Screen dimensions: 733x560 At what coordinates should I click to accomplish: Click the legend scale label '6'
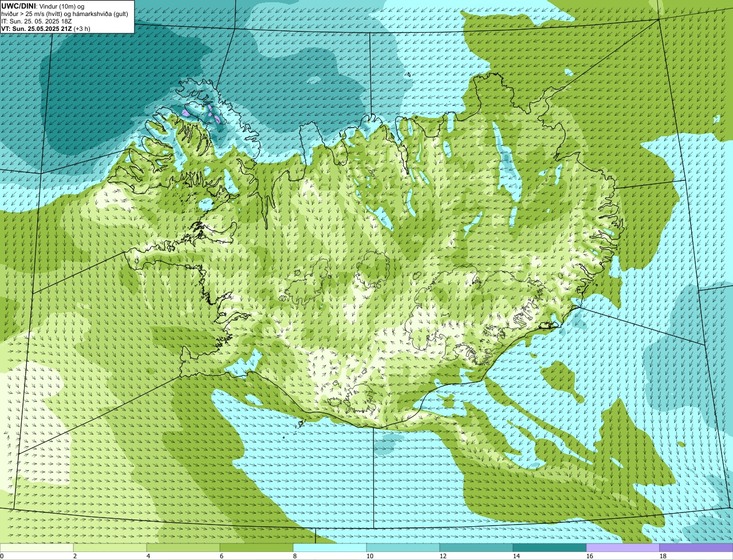coord(222,556)
